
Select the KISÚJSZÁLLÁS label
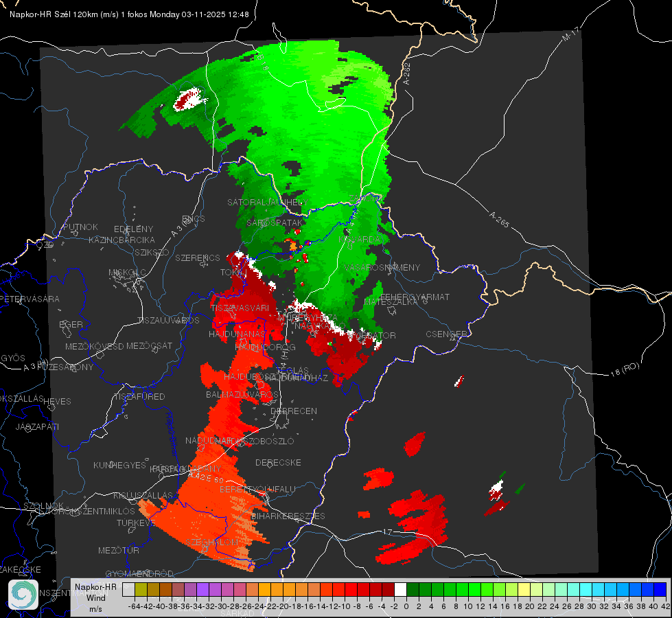coord(143,496)
